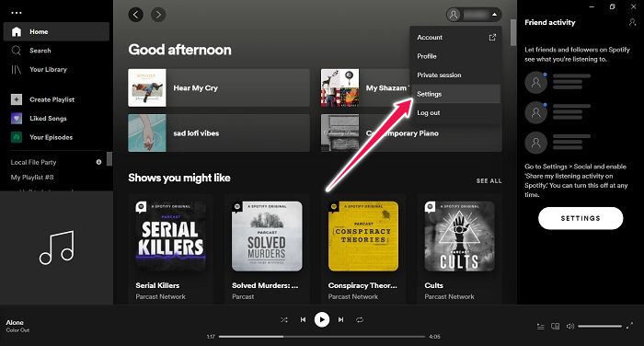644x346 pixels.
Task: Open the sad lofi vibes tile
Action: (219, 133)
